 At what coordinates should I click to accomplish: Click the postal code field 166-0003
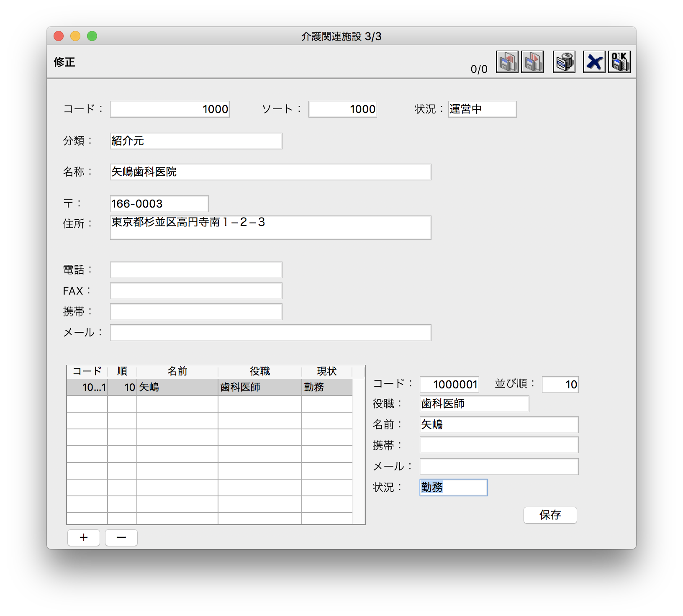[159, 204]
